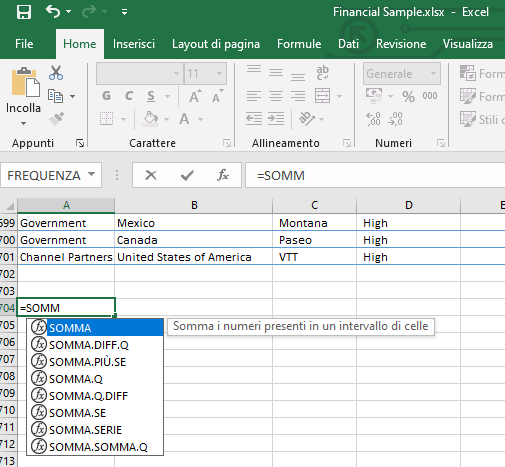Increase indent
505x467 pixels.
[x=276, y=119]
